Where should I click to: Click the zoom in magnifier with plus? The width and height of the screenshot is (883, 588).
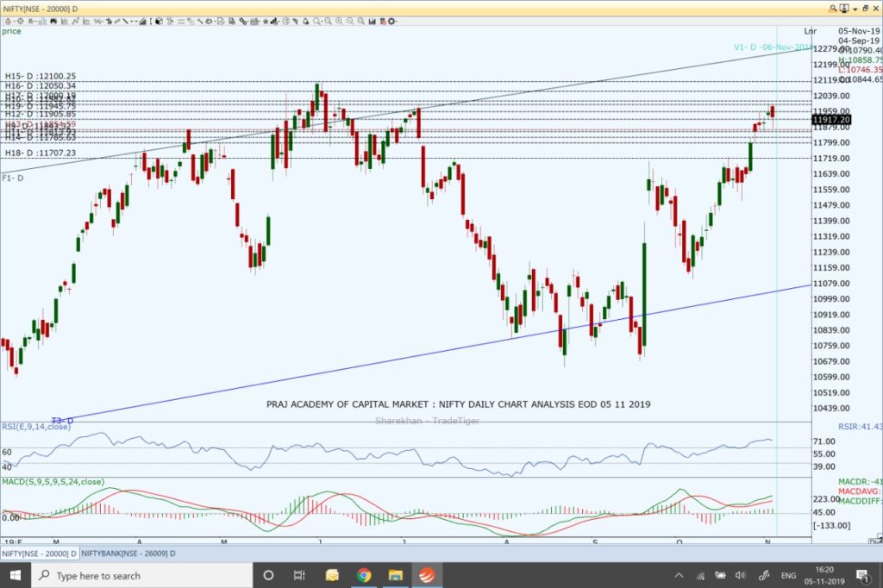pos(338,22)
